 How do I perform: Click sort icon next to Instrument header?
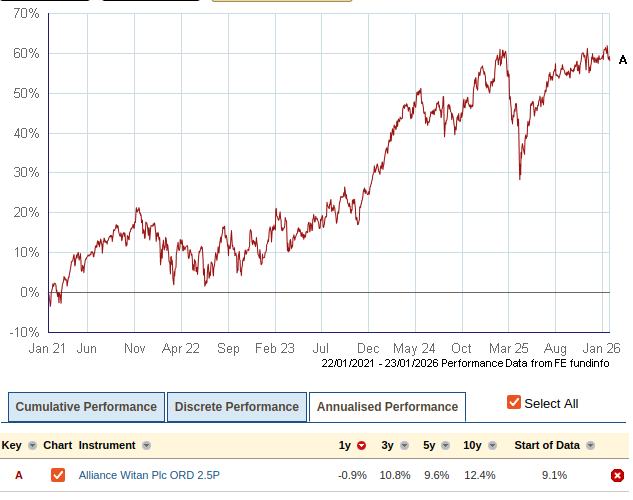click(x=147, y=446)
